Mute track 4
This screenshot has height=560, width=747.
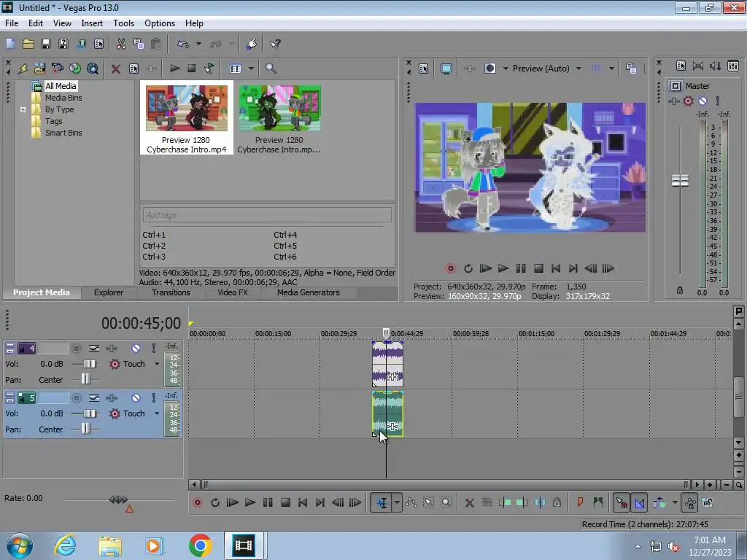[x=136, y=349]
